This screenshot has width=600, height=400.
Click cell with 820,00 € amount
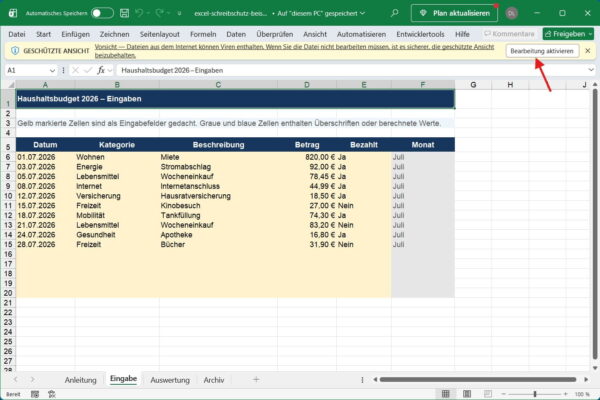tap(307, 157)
